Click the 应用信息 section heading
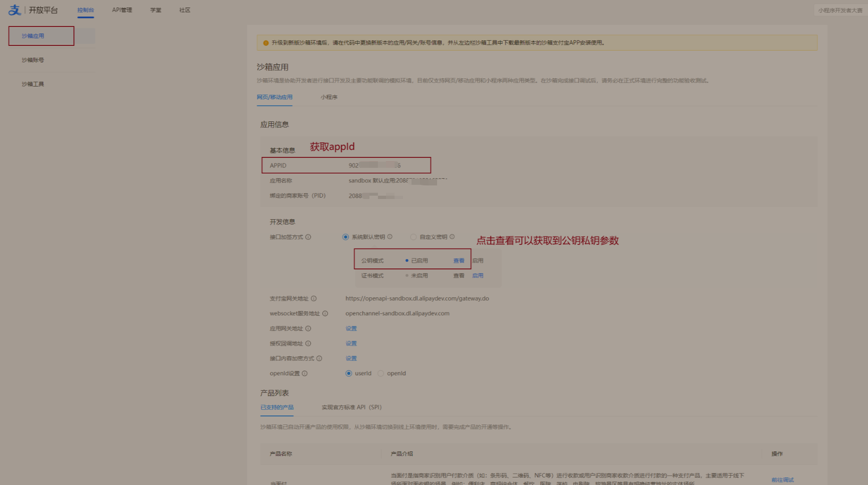The height and width of the screenshot is (485, 868). pos(274,125)
